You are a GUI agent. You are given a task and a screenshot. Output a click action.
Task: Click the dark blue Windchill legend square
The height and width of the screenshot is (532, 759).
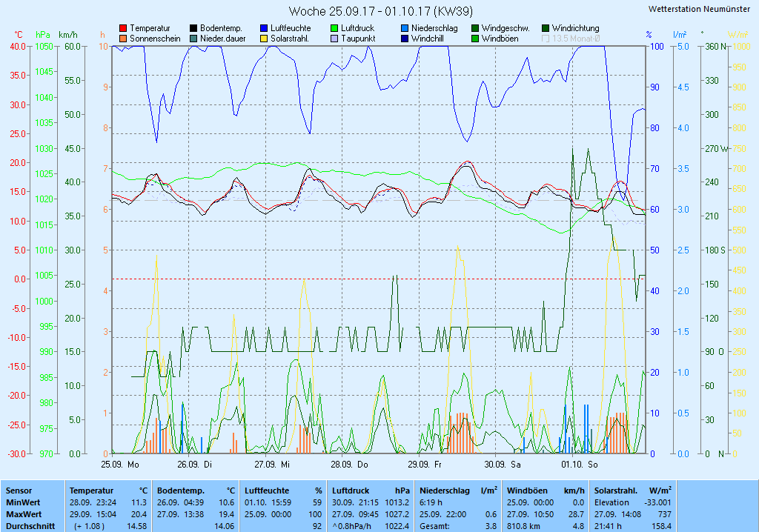pyautogui.click(x=405, y=39)
